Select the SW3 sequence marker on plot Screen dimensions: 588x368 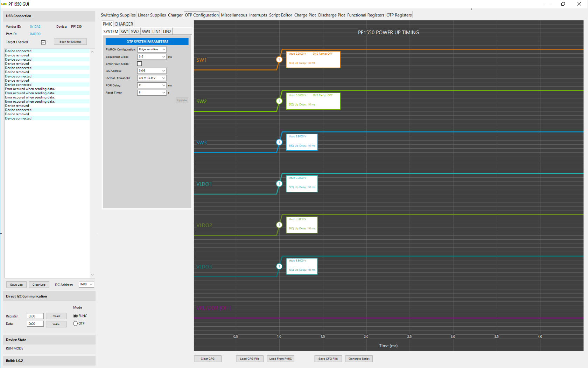coord(279,142)
